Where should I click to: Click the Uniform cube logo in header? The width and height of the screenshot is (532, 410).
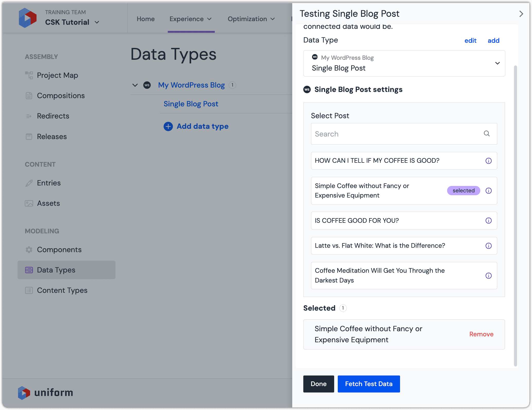[x=28, y=18]
